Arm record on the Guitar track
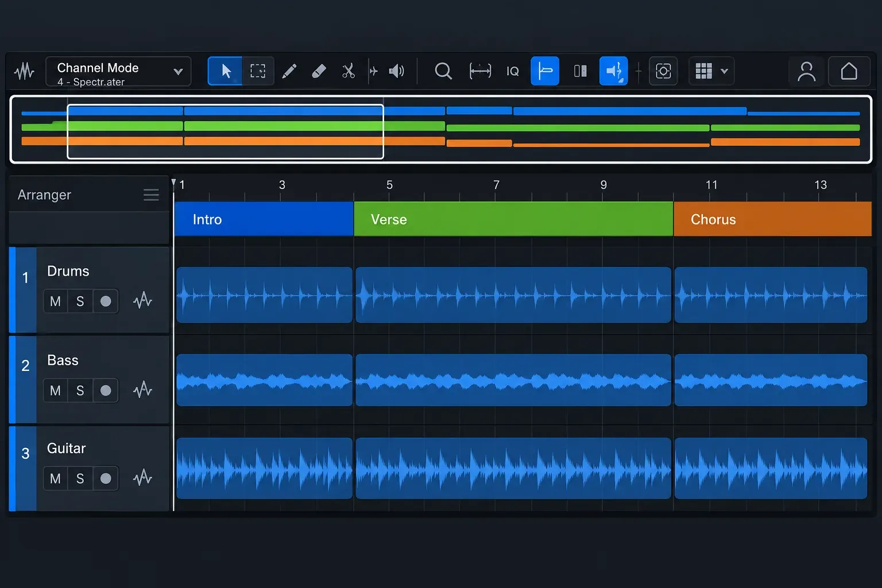Screen dimensions: 882x588 click(x=106, y=478)
